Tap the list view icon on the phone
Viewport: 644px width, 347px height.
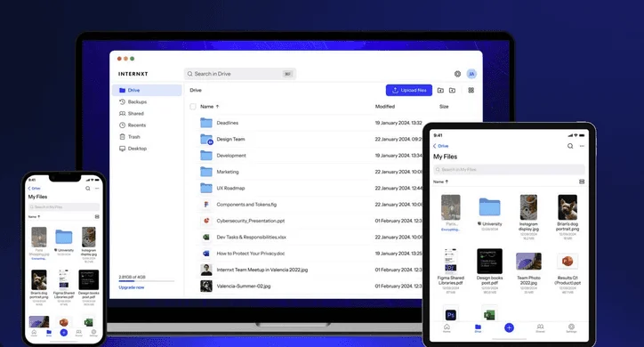click(x=97, y=216)
